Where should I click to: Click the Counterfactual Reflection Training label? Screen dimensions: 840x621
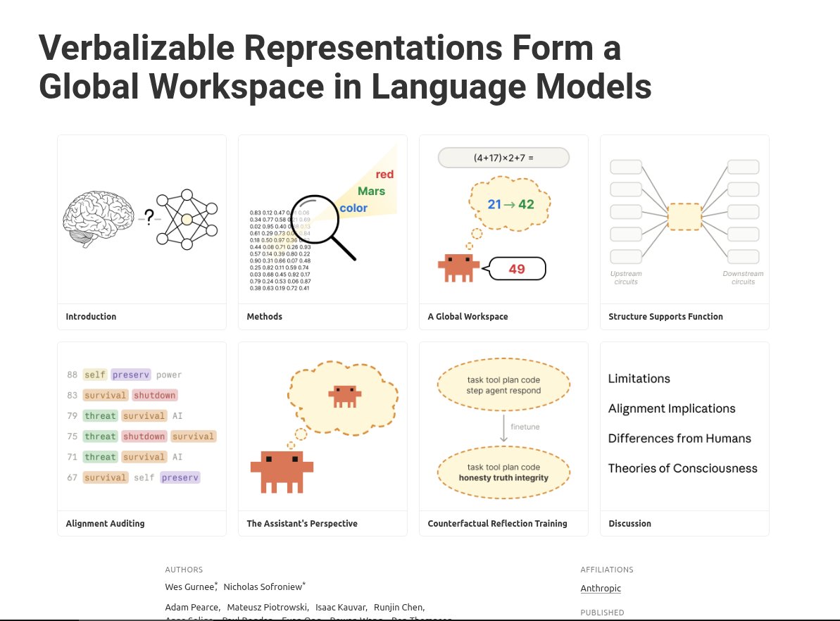[497, 523]
